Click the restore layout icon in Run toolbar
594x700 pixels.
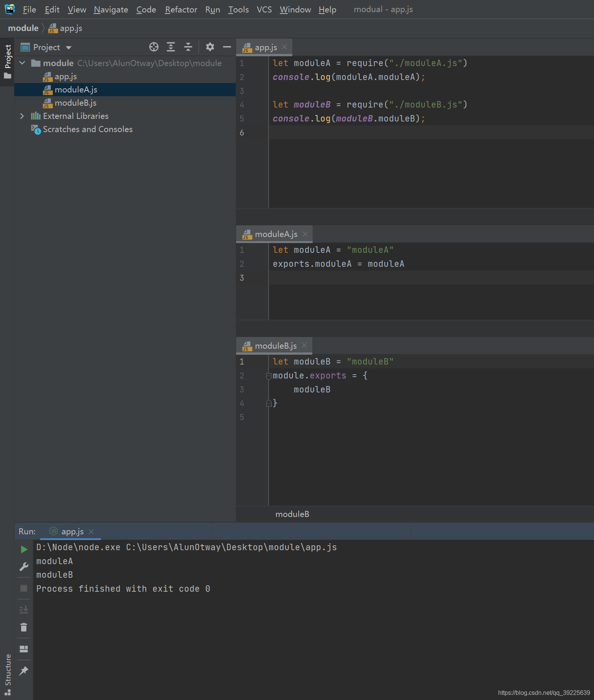24,649
